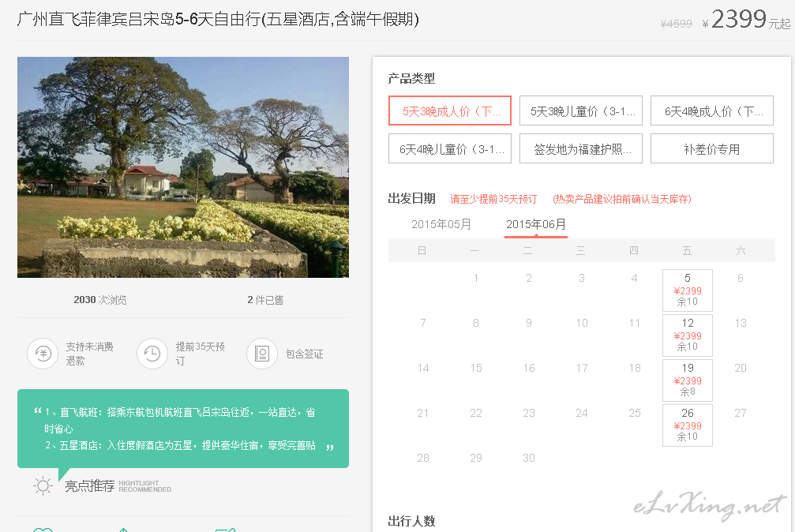Image resolution: width=795 pixels, height=532 pixels.
Task: Select product type 6天4晚成人价
Action: [x=712, y=111]
